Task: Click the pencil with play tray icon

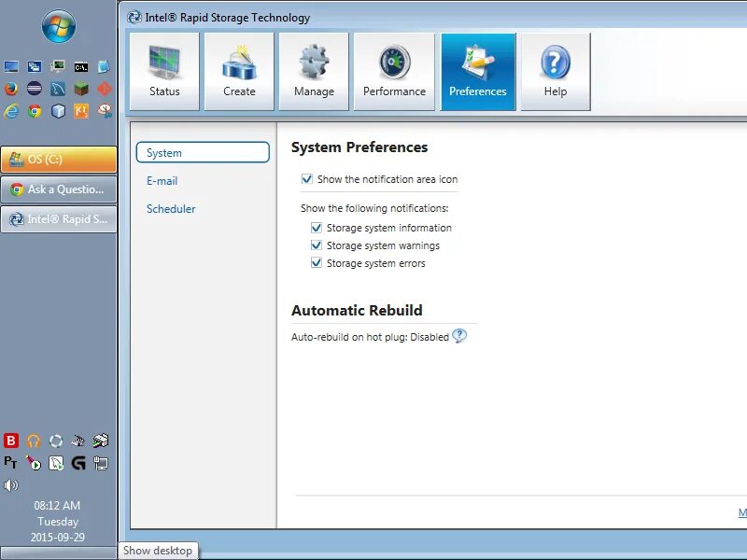Action: [34, 463]
